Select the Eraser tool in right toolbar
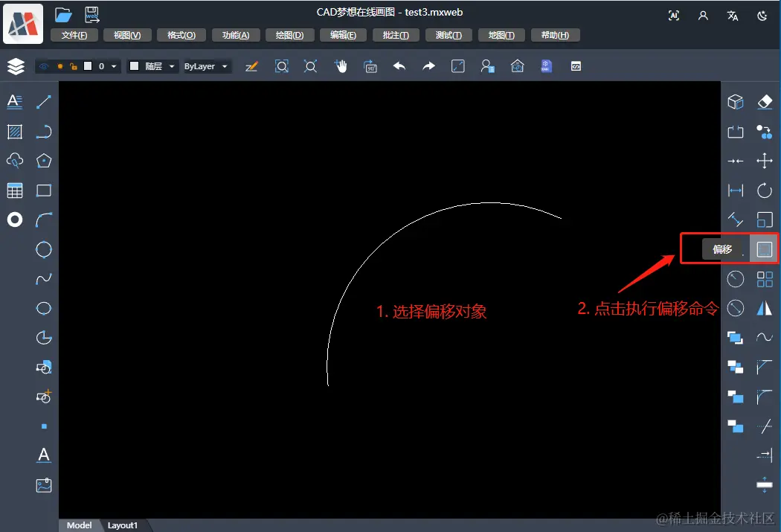Viewport: 781px width, 532px height. tap(765, 102)
